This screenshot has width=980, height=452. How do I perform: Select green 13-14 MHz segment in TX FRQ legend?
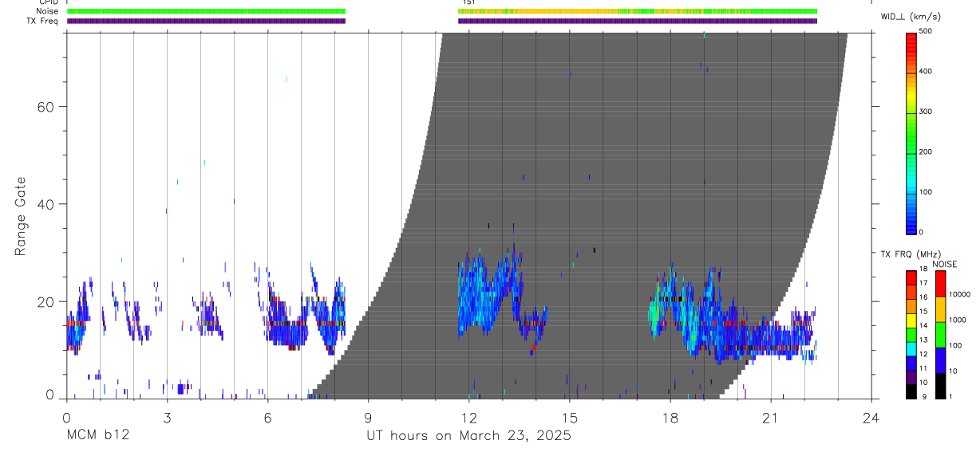point(911,334)
